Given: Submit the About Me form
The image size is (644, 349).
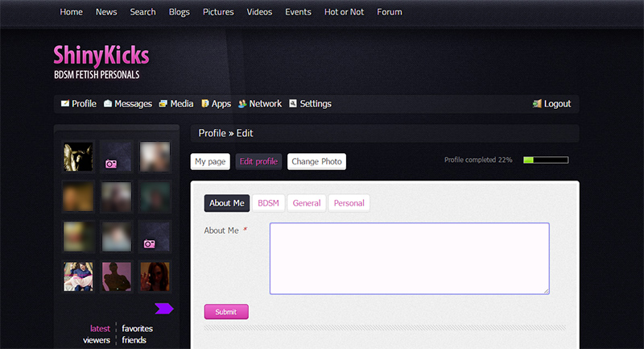Looking at the screenshot, I should coord(226,312).
